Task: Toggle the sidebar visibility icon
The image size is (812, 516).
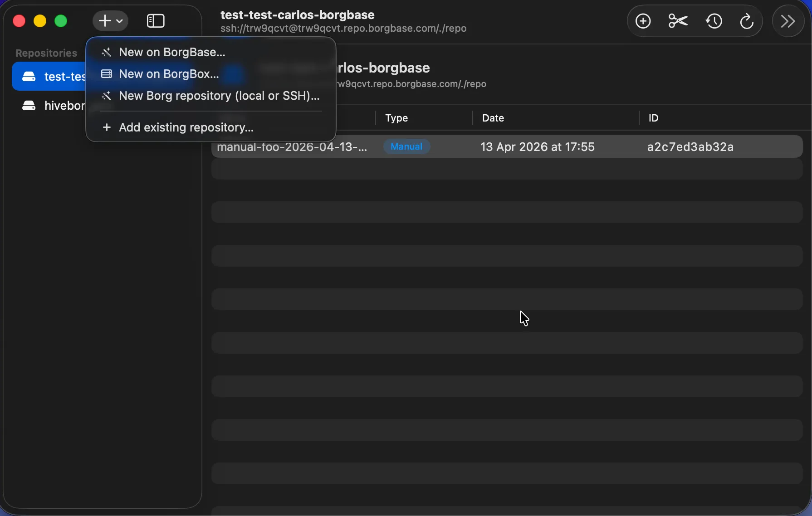Action: coord(155,21)
